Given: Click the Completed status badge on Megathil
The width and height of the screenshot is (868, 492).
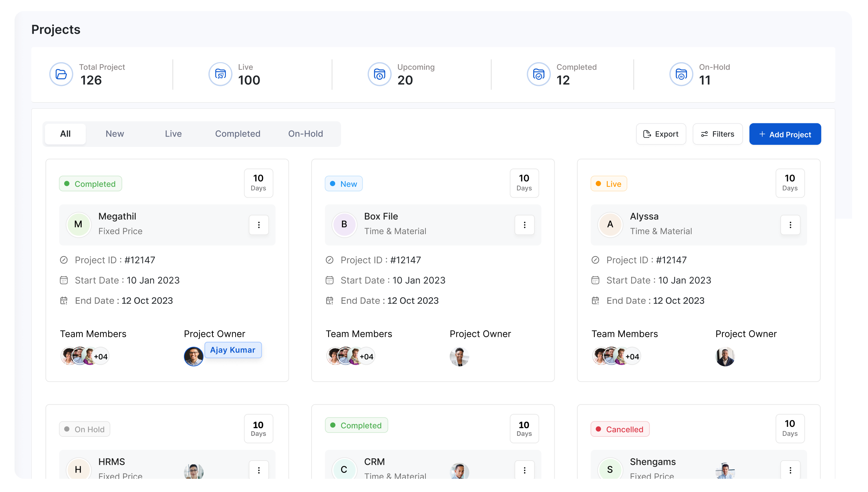Looking at the screenshot, I should point(91,184).
